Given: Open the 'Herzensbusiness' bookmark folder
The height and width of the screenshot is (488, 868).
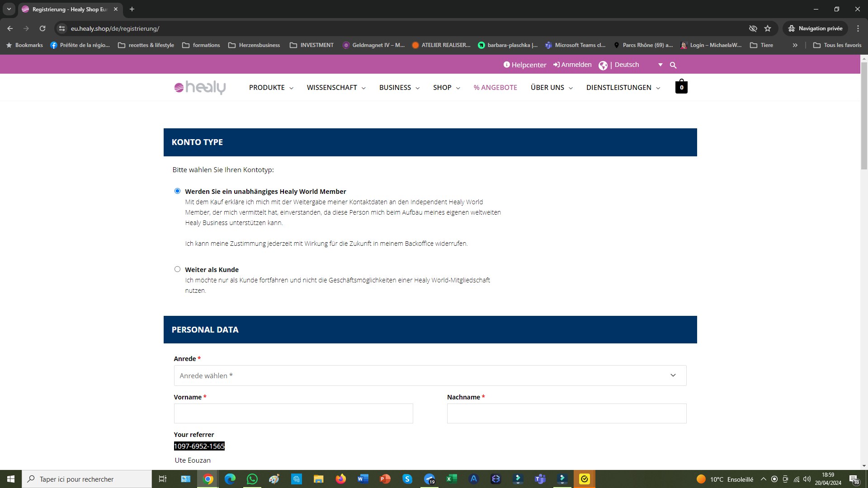Looking at the screenshot, I should [x=254, y=45].
